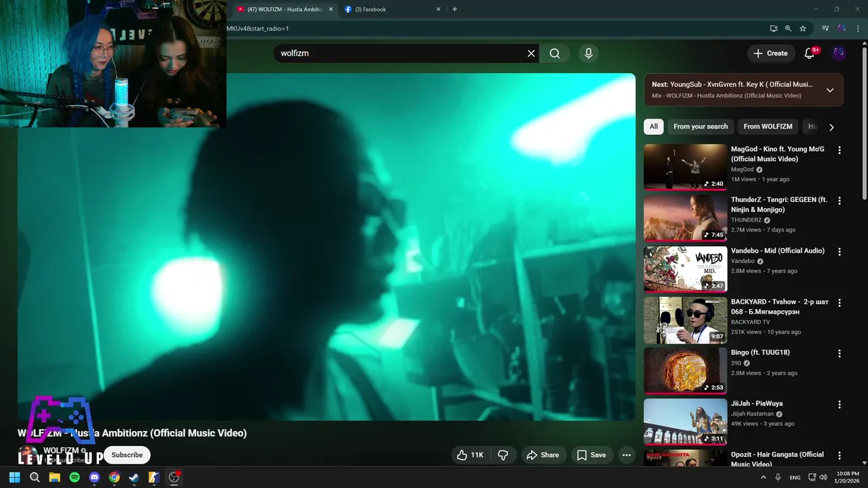Open ThunderZ - Tengri: GEGEEN thumbnail

pyautogui.click(x=685, y=218)
